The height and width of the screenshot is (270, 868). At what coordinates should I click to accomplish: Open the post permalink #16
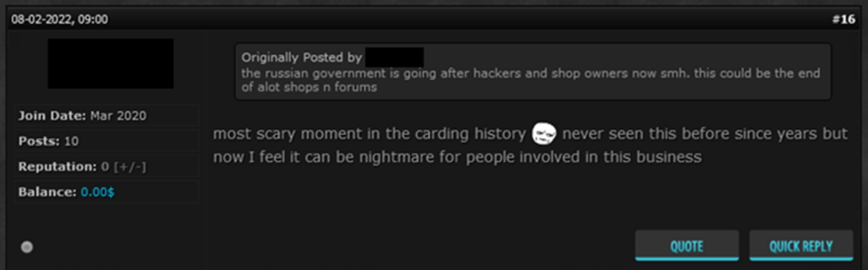click(843, 20)
